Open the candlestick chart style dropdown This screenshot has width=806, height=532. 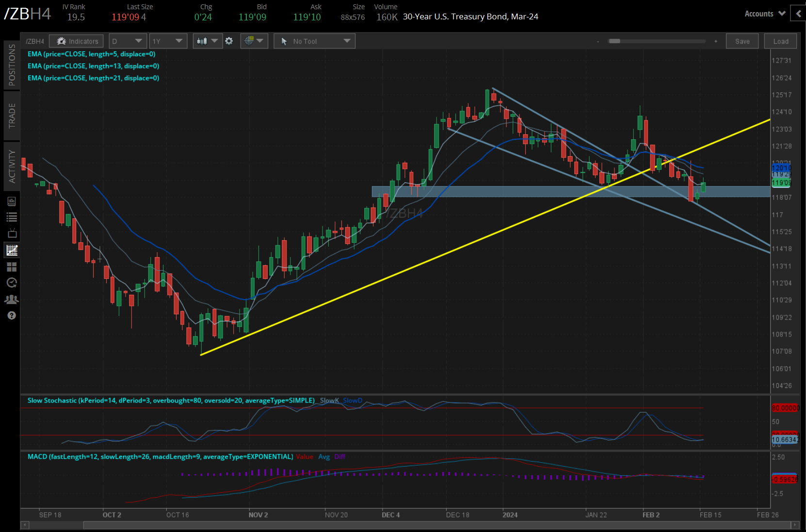(x=208, y=41)
